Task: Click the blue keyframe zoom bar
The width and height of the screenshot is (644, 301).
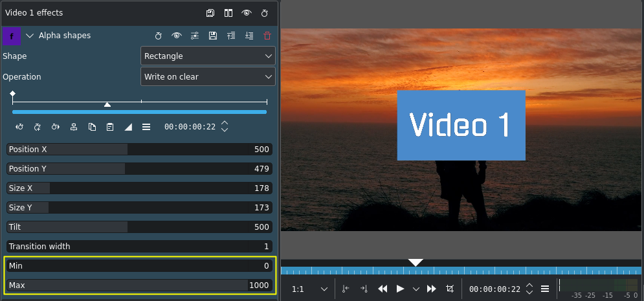Action: [140, 112]
